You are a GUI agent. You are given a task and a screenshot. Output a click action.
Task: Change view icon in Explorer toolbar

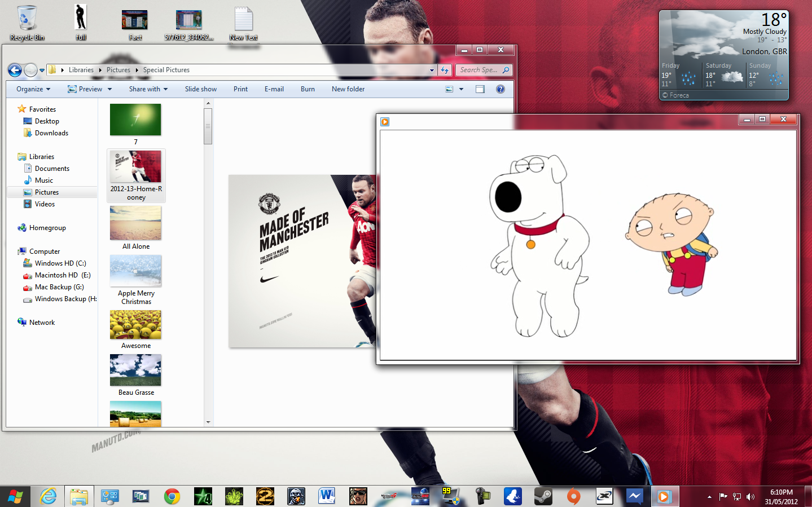point(449,89)
